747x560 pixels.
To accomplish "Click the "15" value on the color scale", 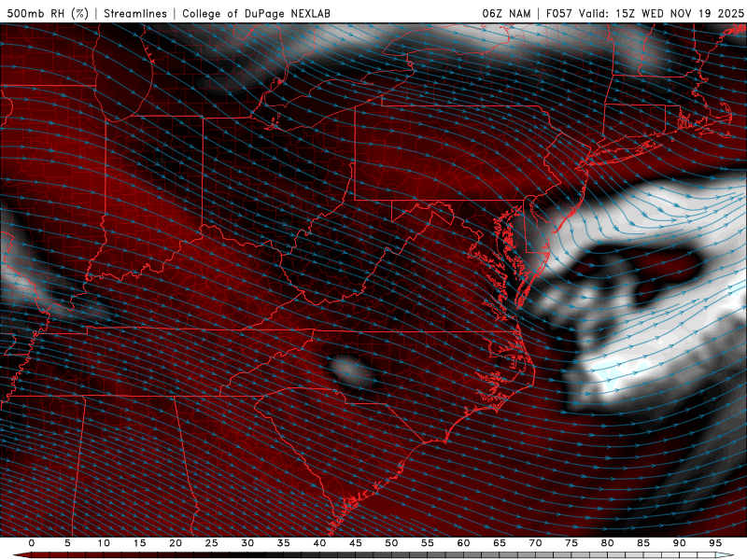I will pyautogui.click(x=139, y=543).
